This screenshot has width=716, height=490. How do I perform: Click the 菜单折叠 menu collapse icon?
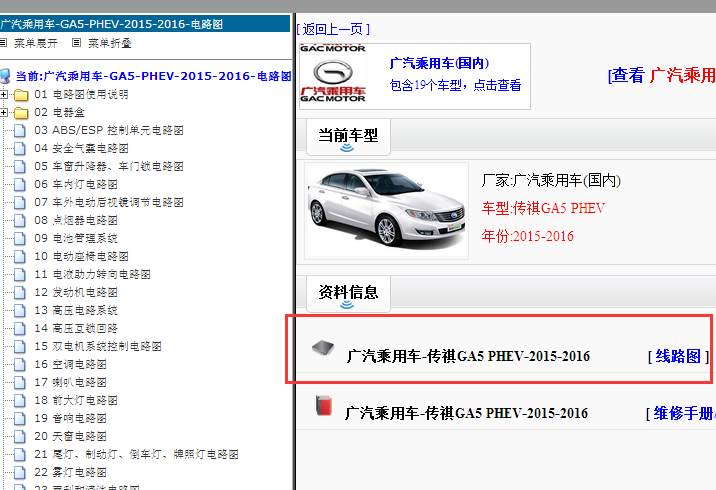coord(76,42)
